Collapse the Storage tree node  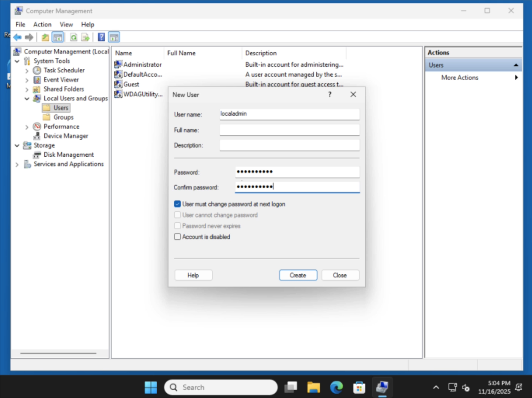click(x=17, y=145)
